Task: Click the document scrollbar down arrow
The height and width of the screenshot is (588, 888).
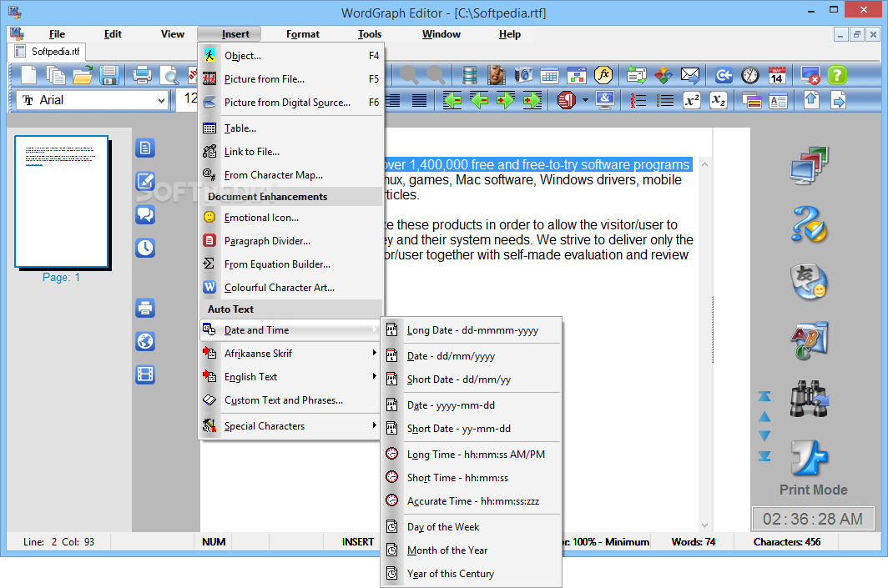Action: [704, 525]
